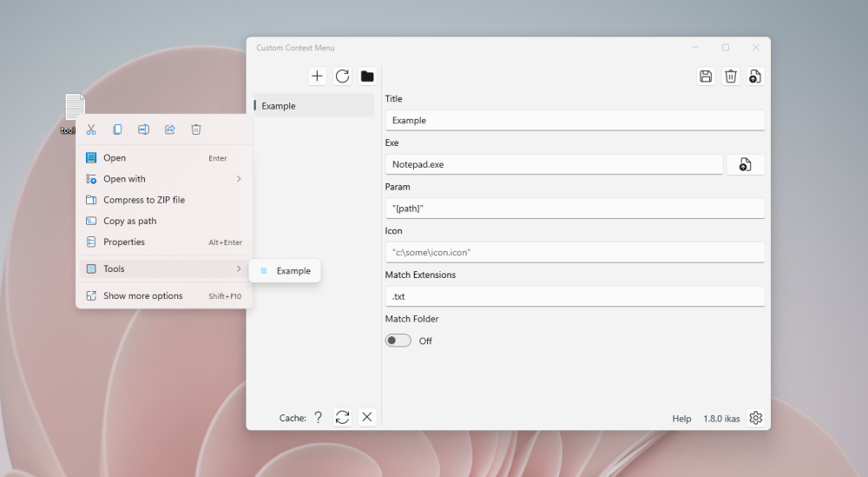Open the menus folder icon
The width and height of the screenshot is (868, 477).
[367, 76]
